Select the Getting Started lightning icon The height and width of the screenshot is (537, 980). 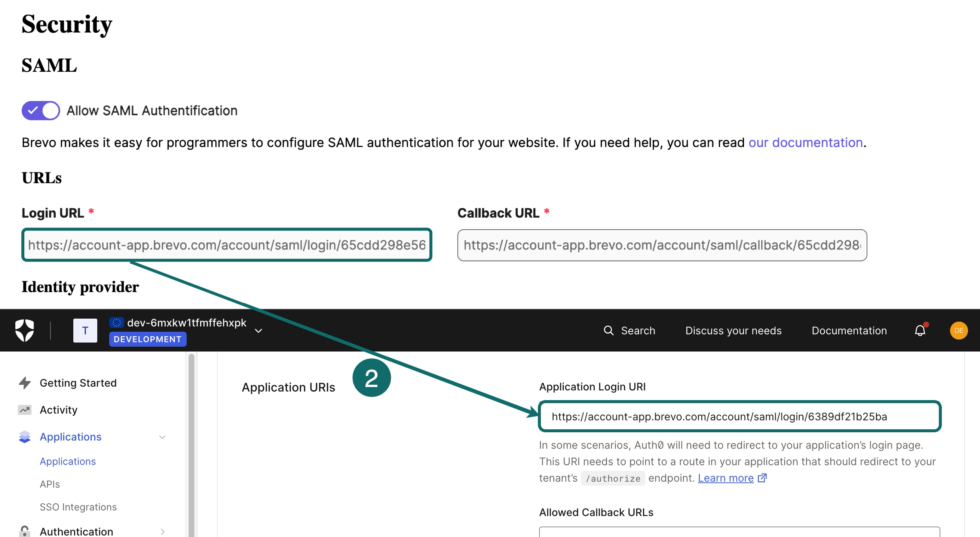tap(24, 383)
